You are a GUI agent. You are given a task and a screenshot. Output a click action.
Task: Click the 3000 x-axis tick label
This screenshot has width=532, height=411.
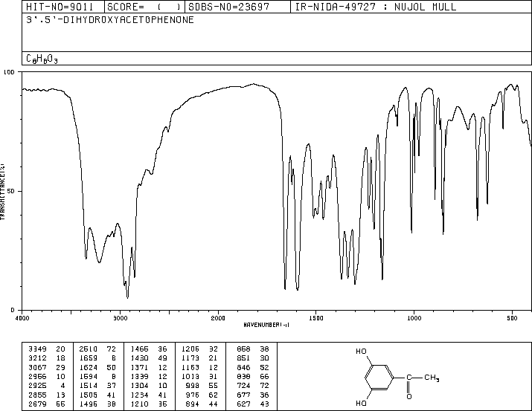pyautogui.click(x=120, y=318)
